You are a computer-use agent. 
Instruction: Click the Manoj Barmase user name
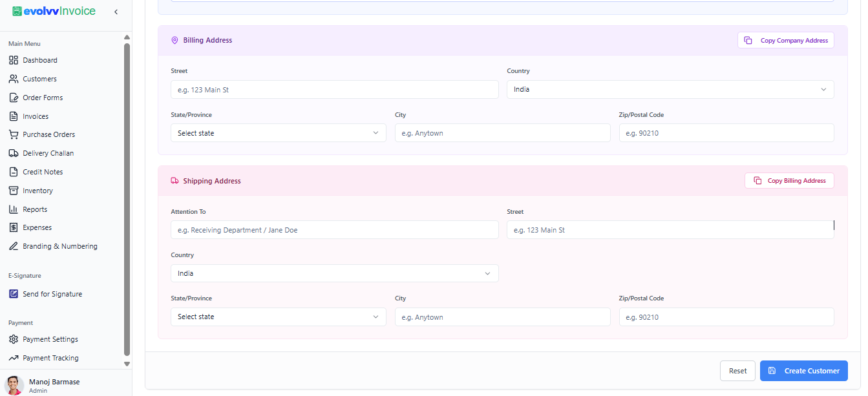click(54, 382)
